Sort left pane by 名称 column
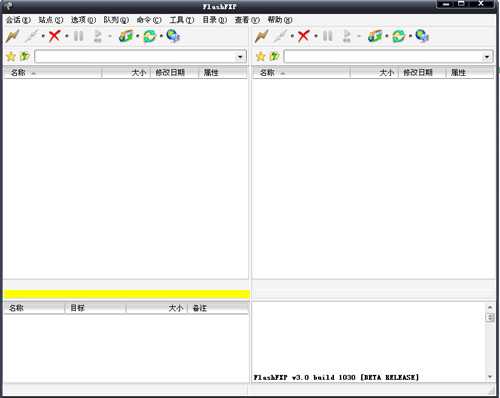500x398 pixels. pos(52,72)
